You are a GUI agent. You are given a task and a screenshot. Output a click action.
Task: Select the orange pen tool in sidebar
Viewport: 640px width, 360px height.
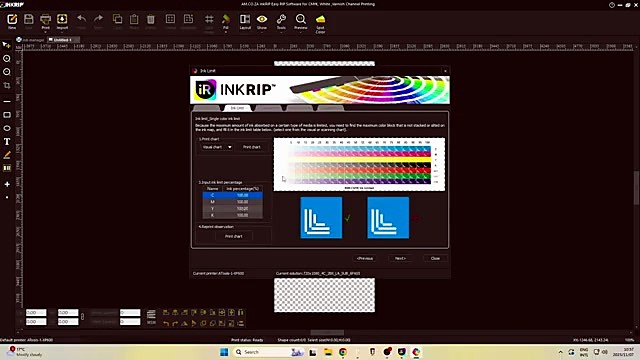click(7, 155)
